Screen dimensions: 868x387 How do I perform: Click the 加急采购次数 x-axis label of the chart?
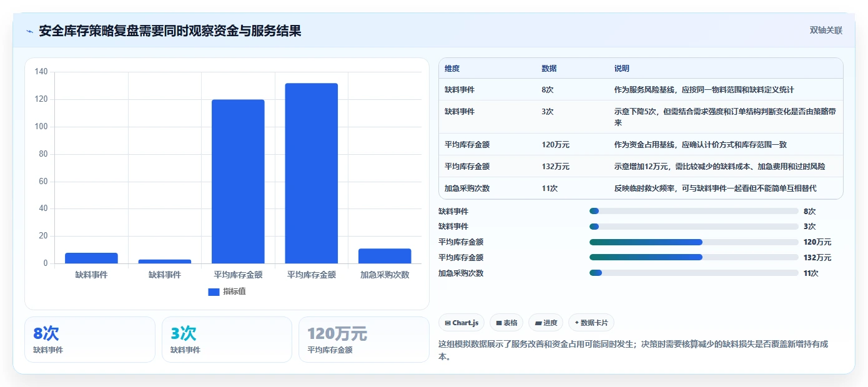point(385,275)
